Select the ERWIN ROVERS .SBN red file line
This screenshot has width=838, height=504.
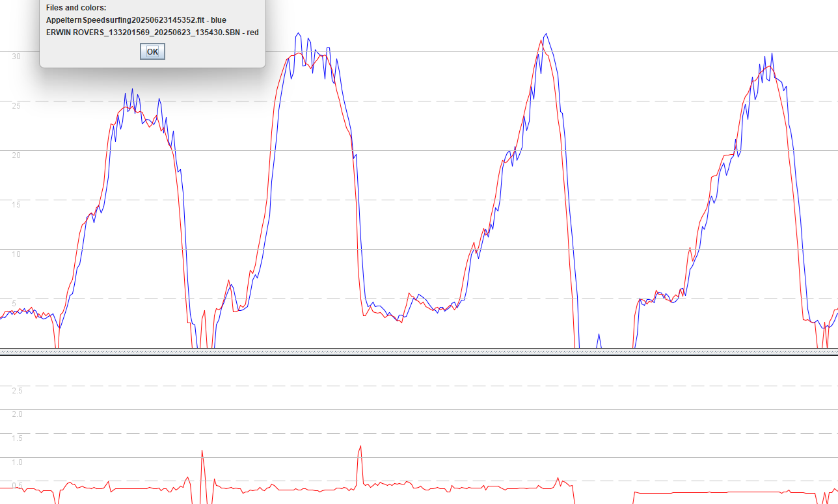click(152, 32)
